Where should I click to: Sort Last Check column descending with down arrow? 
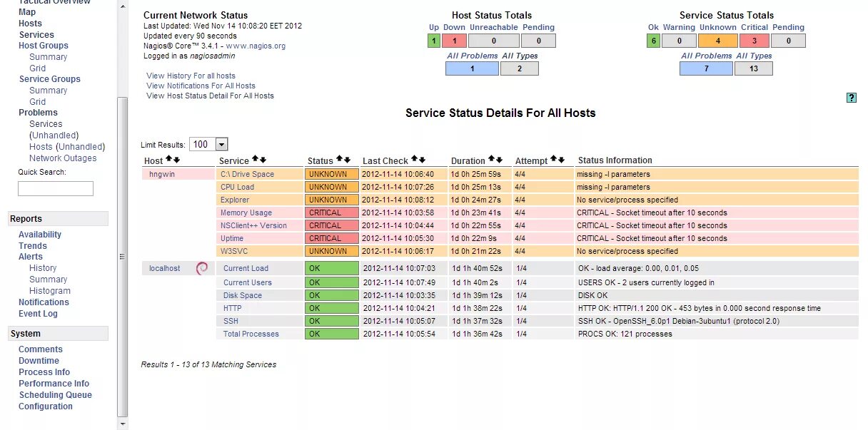click(x=422, y=160)
